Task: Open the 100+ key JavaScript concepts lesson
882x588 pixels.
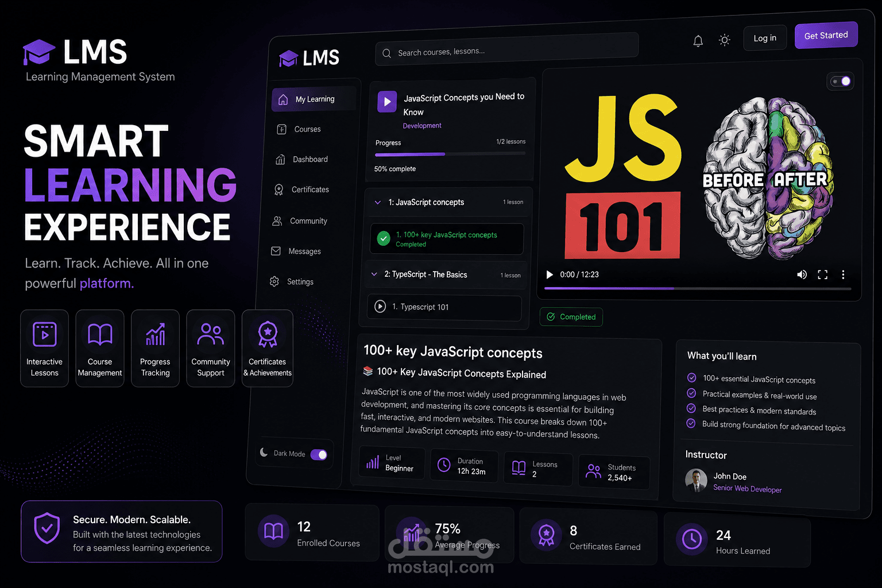Action: (447, 239)
